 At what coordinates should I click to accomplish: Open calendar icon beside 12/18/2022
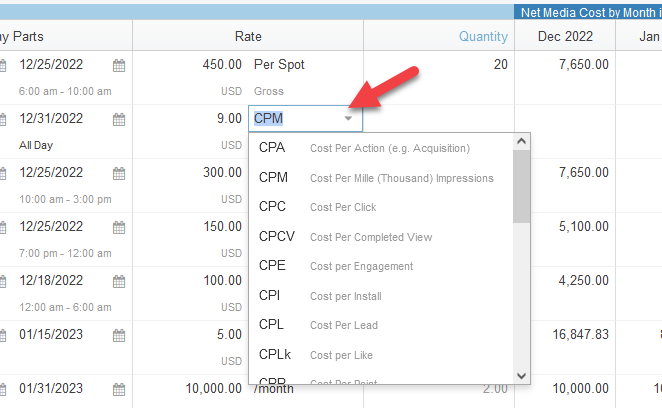(119, 281)
